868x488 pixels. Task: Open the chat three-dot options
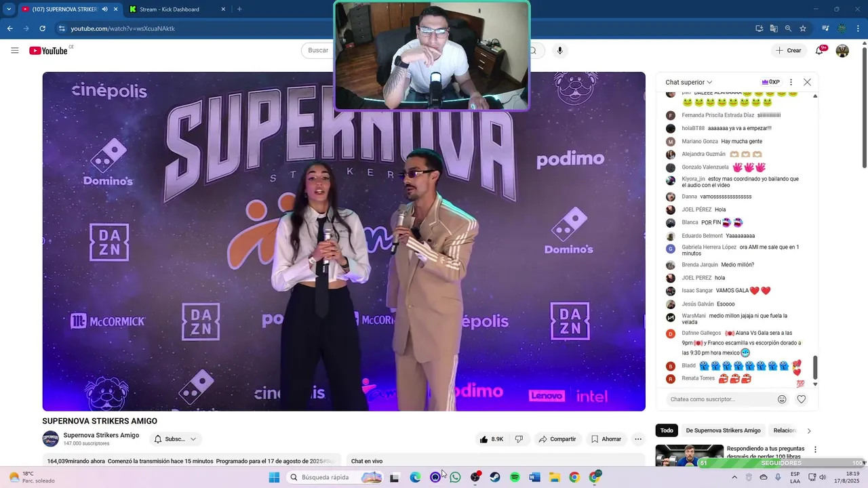791,82
